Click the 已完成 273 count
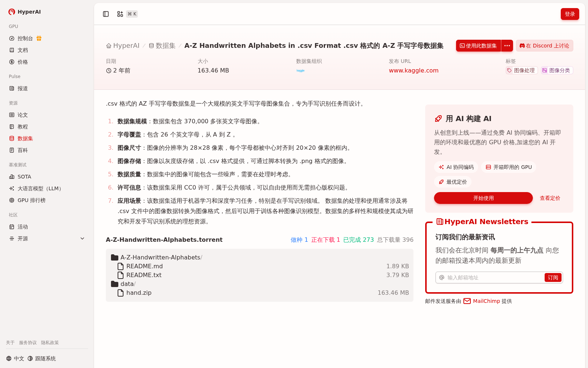 click(358, 240)
